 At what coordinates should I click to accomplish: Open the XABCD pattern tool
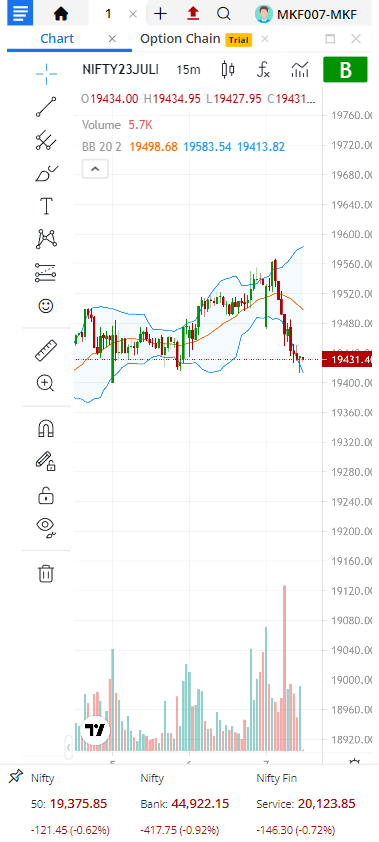click(46, 239)
